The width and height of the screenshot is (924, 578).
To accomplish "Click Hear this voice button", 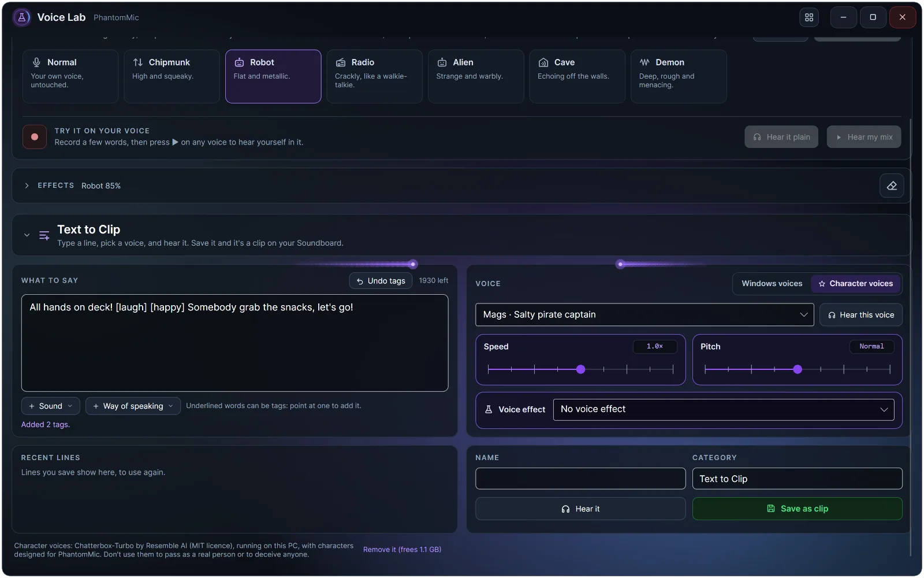I will pyautogui.click(x=861, y=315).
